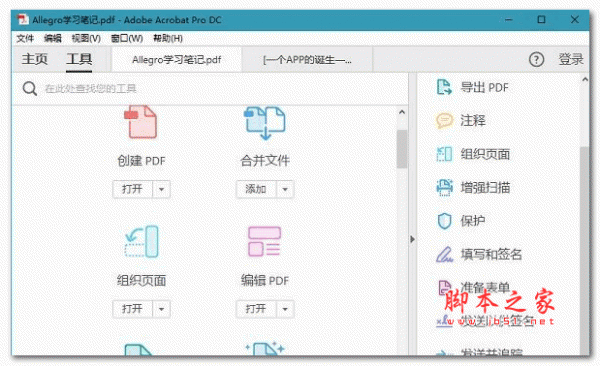Click the 添加 button under 合并文件
This screenshot has width=600, height=366.
[256, 189]
